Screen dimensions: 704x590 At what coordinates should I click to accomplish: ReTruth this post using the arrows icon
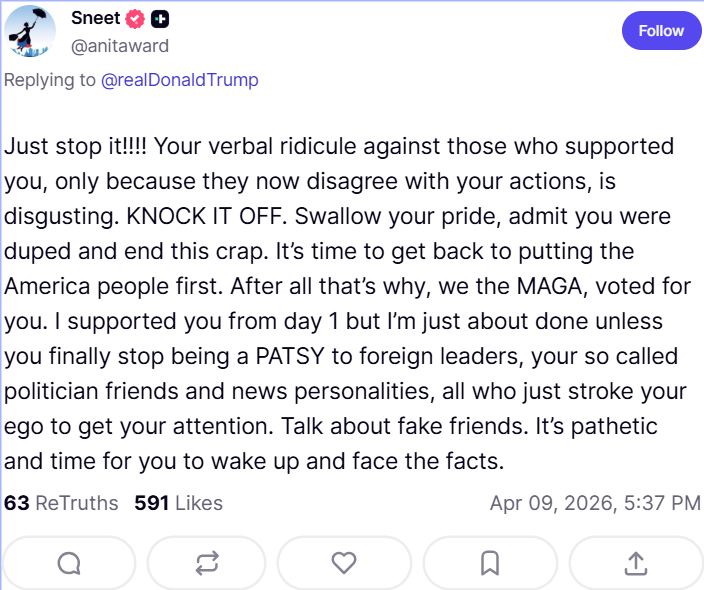coord(207,564)
